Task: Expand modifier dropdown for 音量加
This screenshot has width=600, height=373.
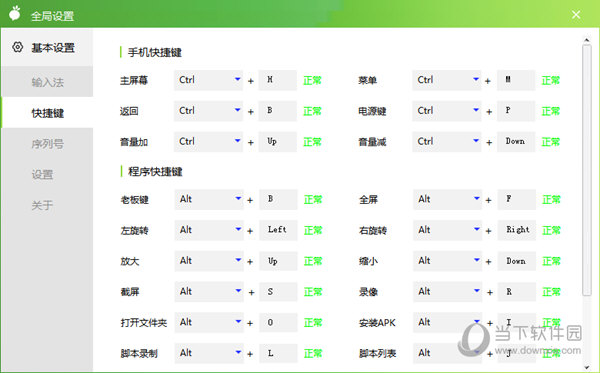Action: pos(208,142)
